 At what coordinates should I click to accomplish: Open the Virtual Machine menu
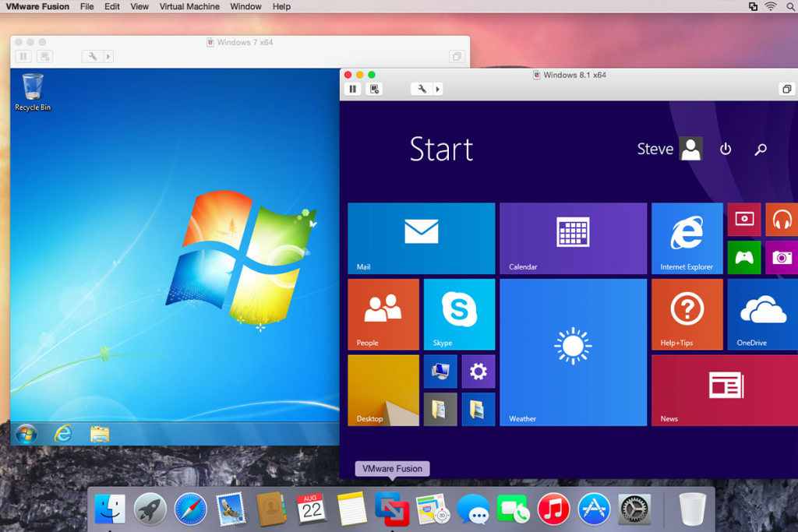[x=189, y=6]
